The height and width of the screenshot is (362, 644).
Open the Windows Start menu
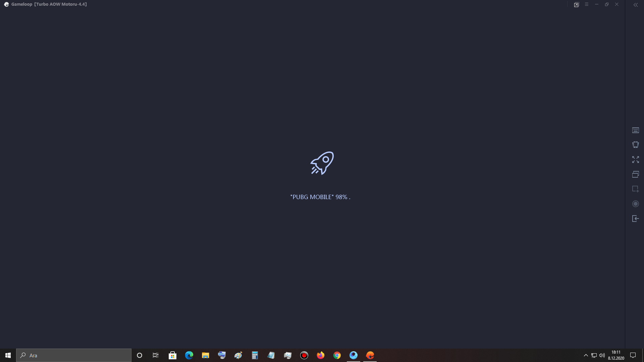click(8, 355)
